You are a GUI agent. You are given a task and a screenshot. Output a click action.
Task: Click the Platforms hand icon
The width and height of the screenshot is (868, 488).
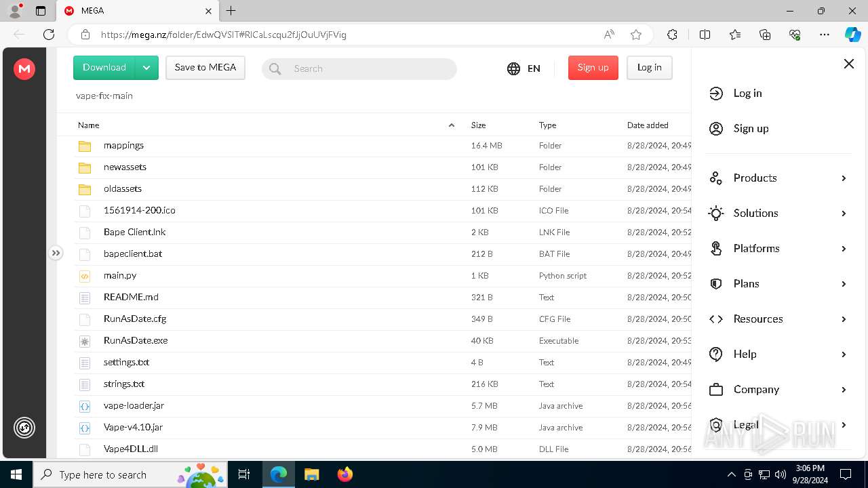click(716, 249)
